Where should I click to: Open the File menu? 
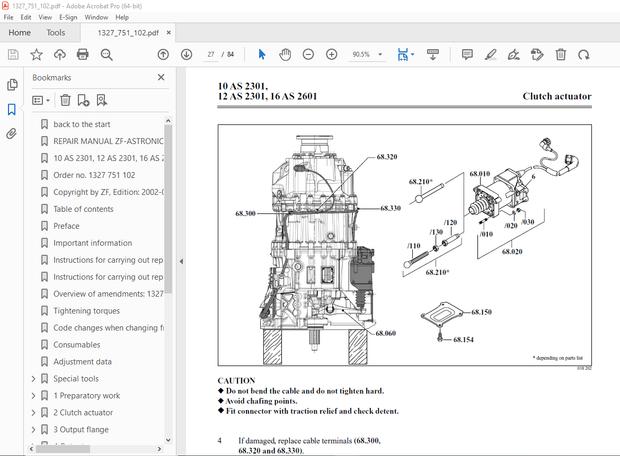pos(8,17)
